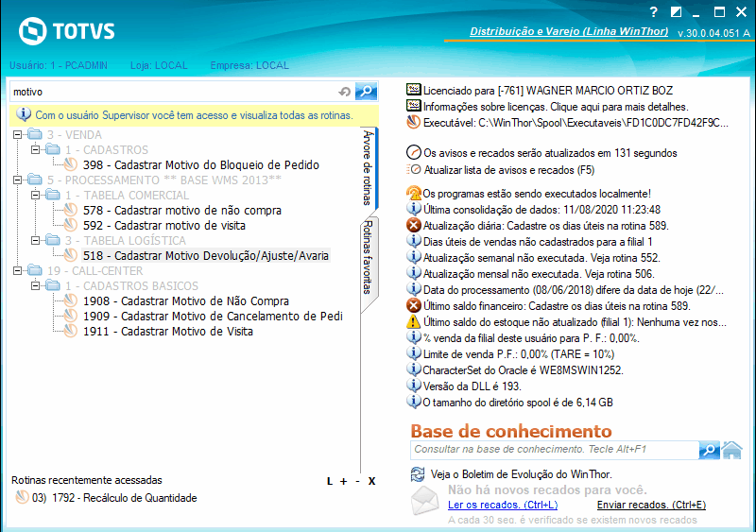Click the envelope messages icon
This screenshot has width=756, height=532.
coord(425,501)
